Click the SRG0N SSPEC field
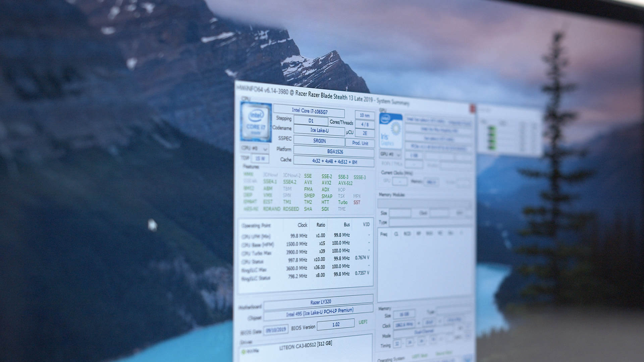This screenshot has height=362, width=644. (x=319, y=141)
